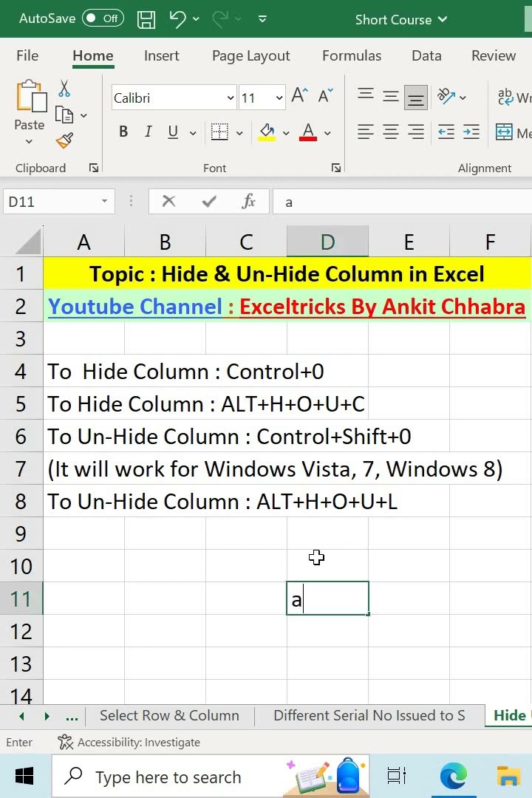Center text horizontally
532x798 pixels.
[x=390, y=132]
